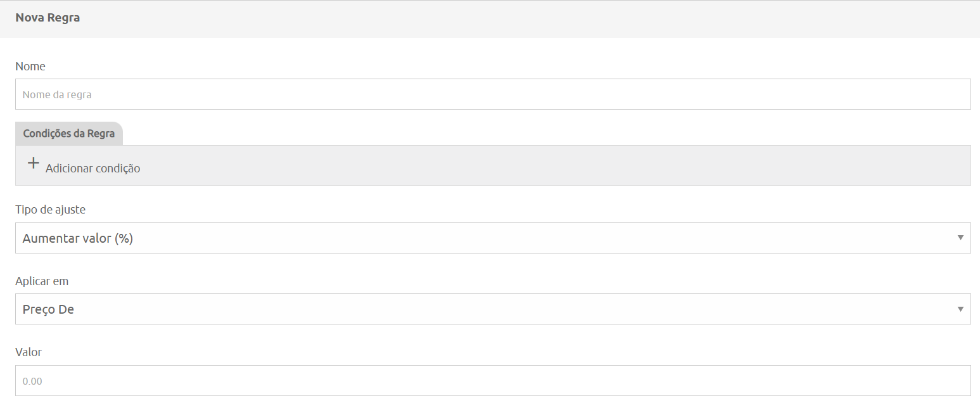Open the 'Aplicar em' dropdown
This screenshot has width=980, height=417.
pyautogui.click(x=493, y=309)
